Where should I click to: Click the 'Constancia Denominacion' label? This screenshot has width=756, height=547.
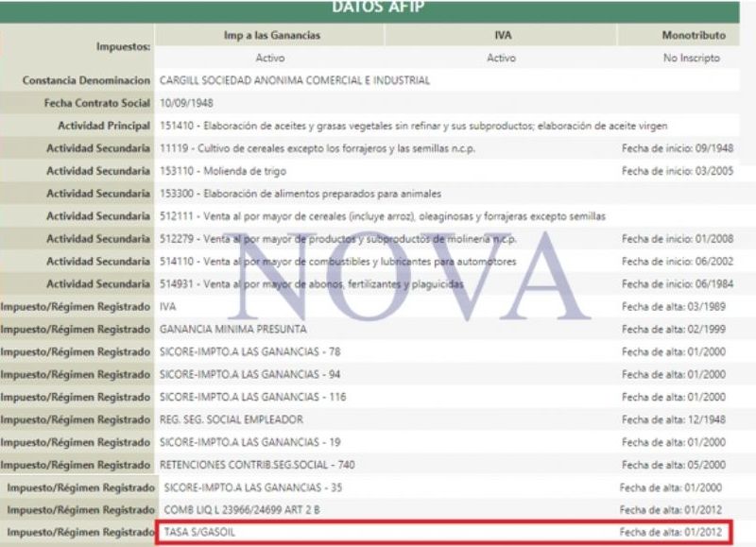[x=86, y=80]
